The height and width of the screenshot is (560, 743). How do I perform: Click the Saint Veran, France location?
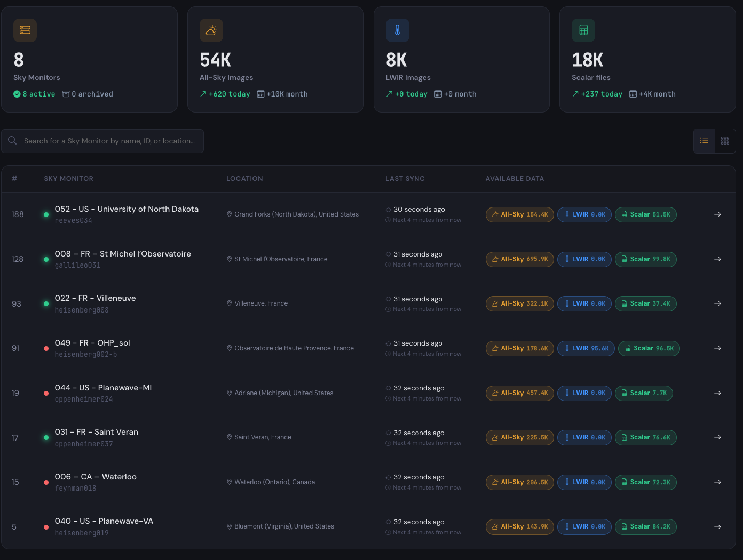(x=263, y=437)
